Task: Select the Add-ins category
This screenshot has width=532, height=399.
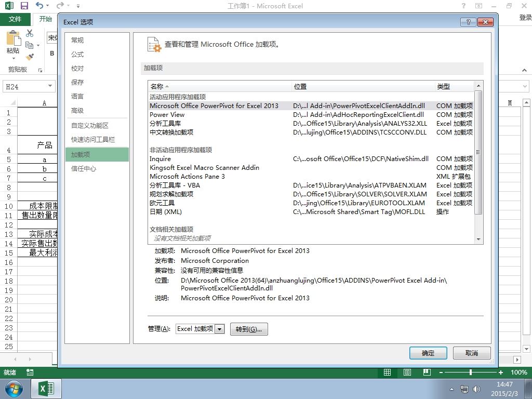Action: (x=97, y=154)
